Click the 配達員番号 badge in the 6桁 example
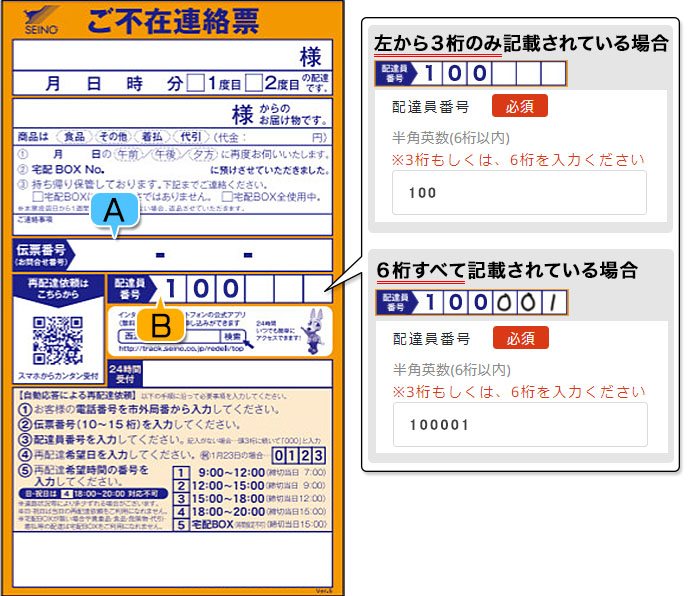Image resolution: width=690 pixels, height=596 pixels. pos(396,302)
